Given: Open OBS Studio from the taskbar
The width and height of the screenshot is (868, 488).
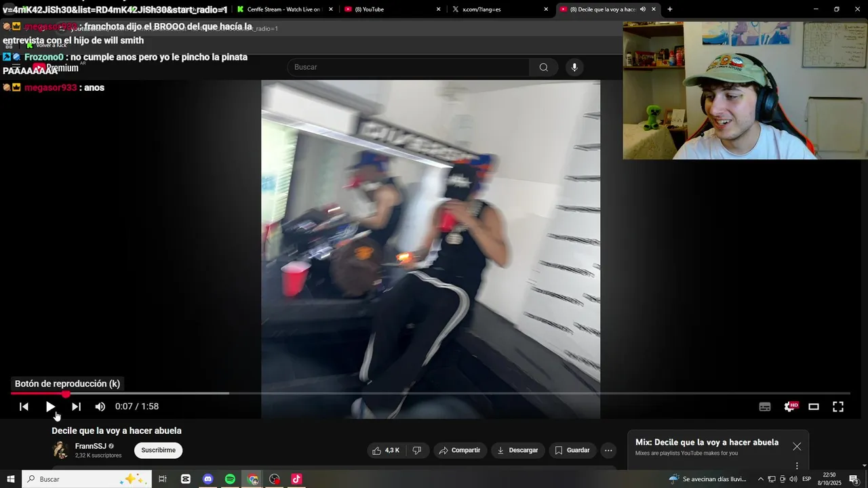Looking at the screenshot, I should coord(275,479).
